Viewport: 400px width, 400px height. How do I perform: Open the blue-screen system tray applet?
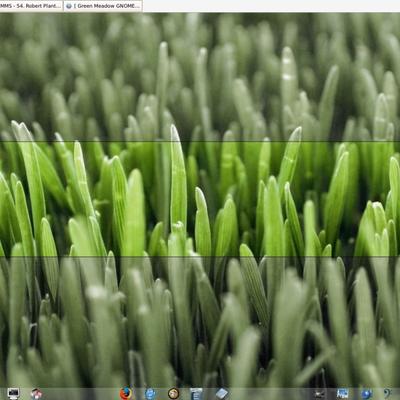[342, 394]
